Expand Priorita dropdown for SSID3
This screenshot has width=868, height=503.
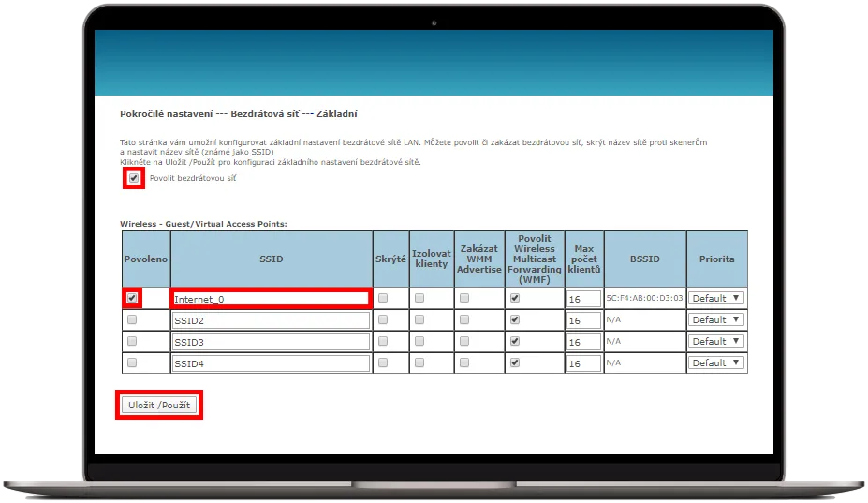point(716,341)
